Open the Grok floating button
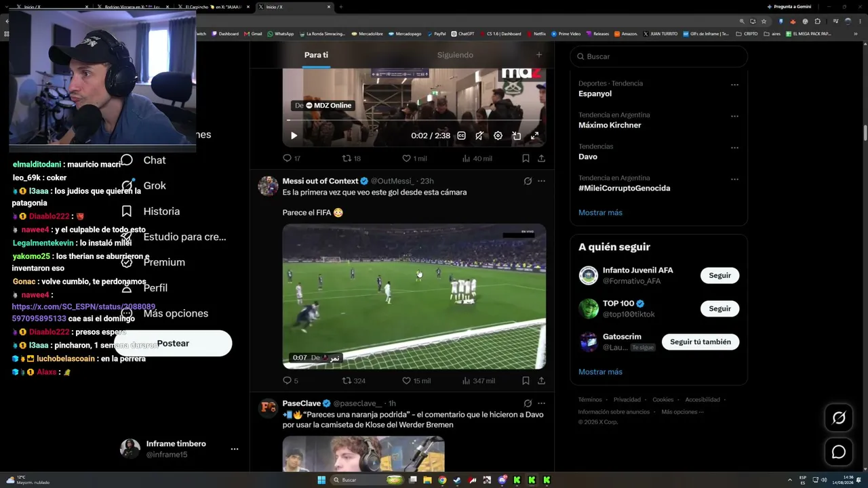868x488 pixels. tap(839, 418)
